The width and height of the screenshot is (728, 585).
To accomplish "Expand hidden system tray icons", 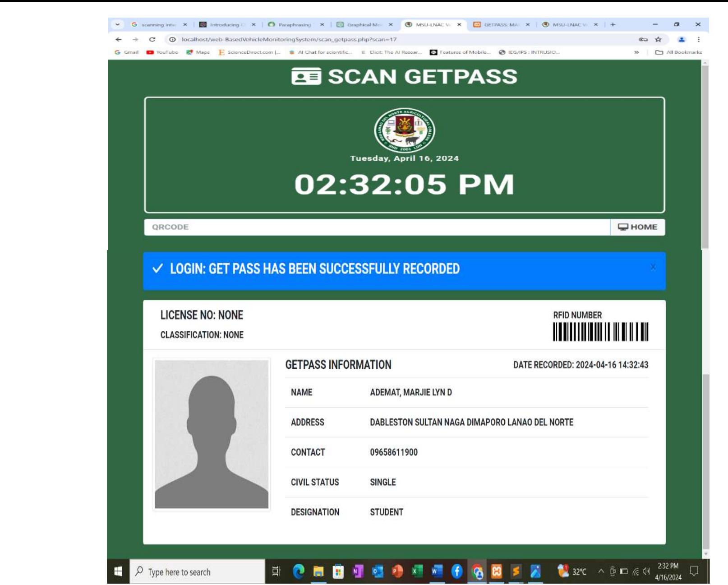I will (x=601, y=571).
